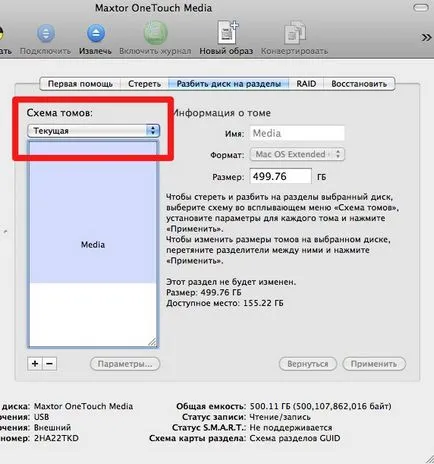The height and width of the screenshot is (464, 434).
Task: Switch to the Первая помощь tab
Action: 80,84
